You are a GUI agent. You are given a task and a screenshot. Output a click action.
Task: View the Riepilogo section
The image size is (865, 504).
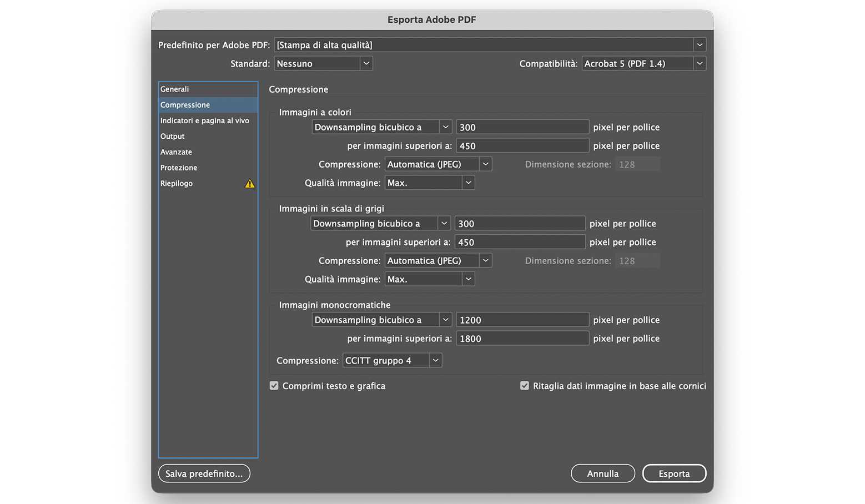click(x=208, y=183)
